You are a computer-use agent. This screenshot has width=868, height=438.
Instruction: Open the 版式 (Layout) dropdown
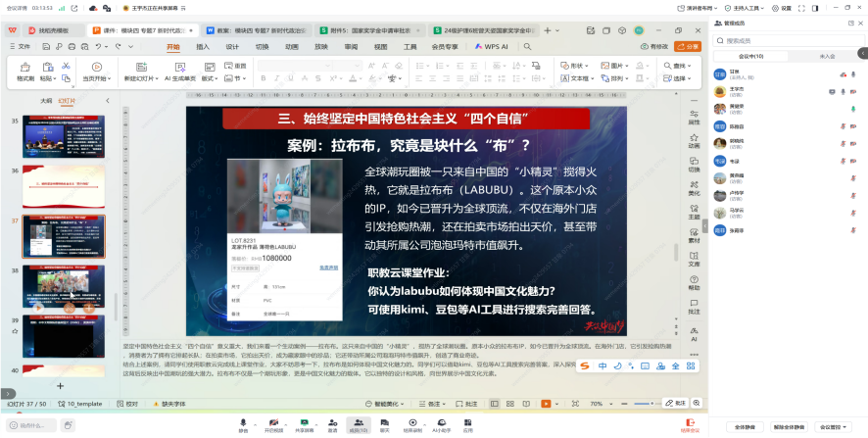tap(210, 78)
